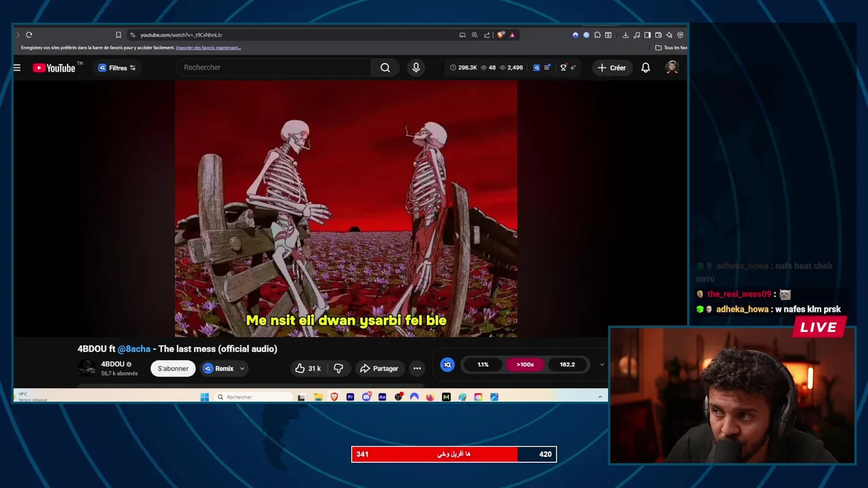Viewport: 868px width, 488px height.
Task: Click the 296.3K vidIQ stat
Action: coord(463,67)
